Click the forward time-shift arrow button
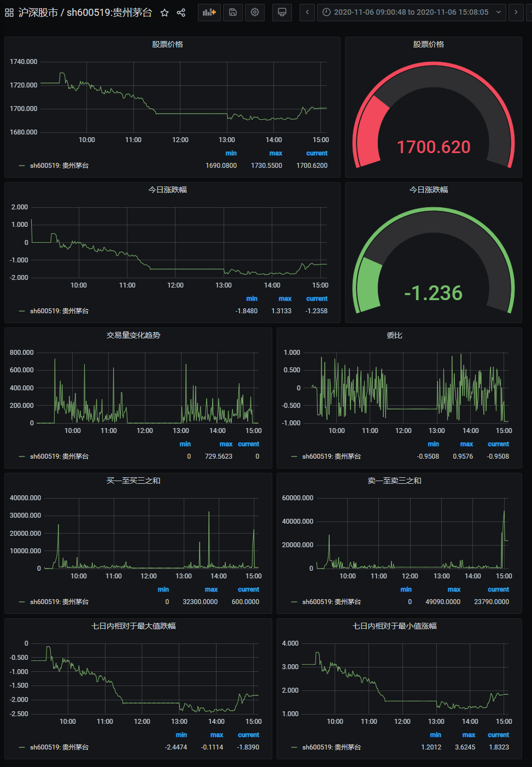Screen dimensions: 532x767 click(x=516, y=12)
